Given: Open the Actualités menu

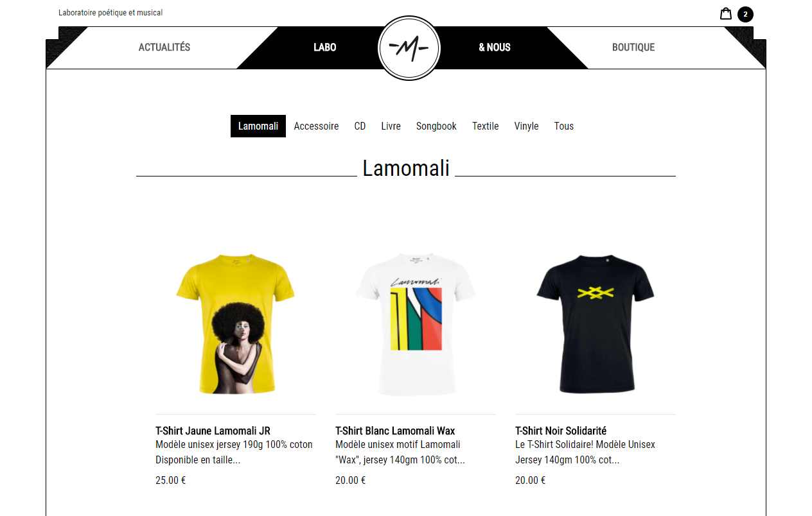Looking at the screenshot, I should tap(164, 47).
